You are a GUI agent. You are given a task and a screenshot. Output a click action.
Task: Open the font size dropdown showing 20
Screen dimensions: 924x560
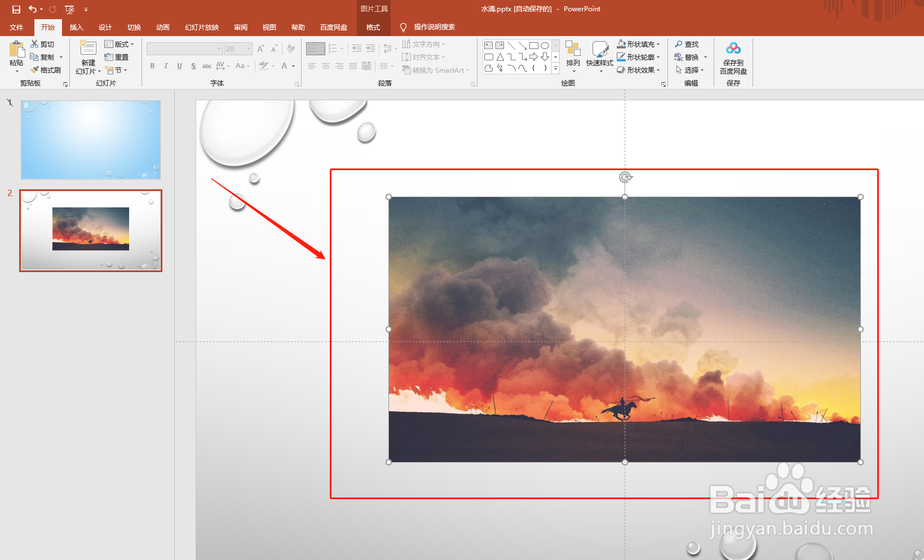[238, 49]
